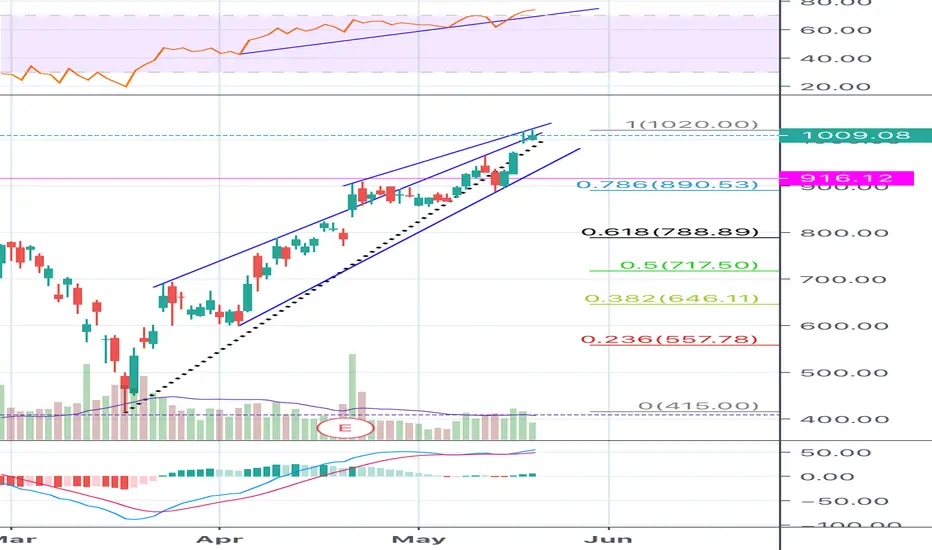Click the MACD −50.00 axis value

tap(844, 501)
